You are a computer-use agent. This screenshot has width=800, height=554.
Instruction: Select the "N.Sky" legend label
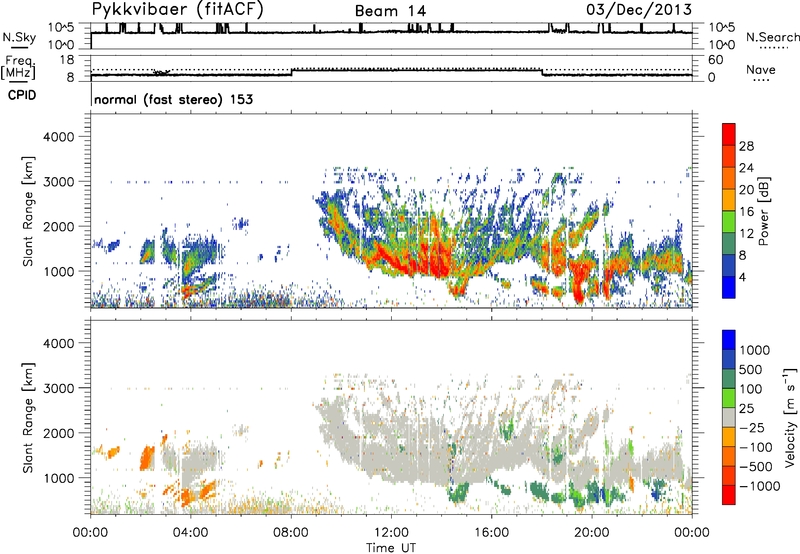pos(19,37)
